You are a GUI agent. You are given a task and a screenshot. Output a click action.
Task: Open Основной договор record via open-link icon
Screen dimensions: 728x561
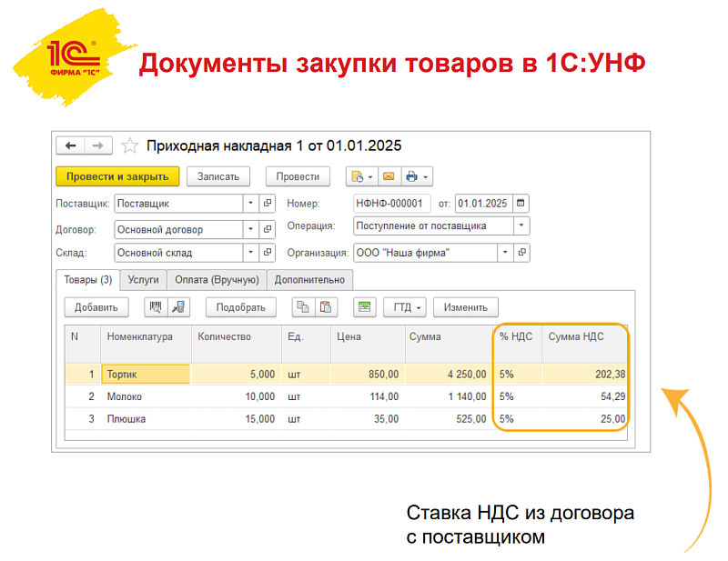coord(268,229)
